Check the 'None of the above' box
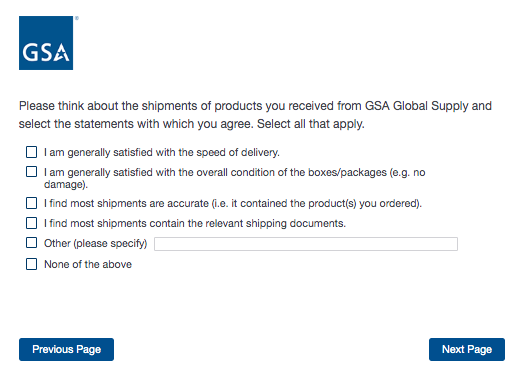 point(31,264)
